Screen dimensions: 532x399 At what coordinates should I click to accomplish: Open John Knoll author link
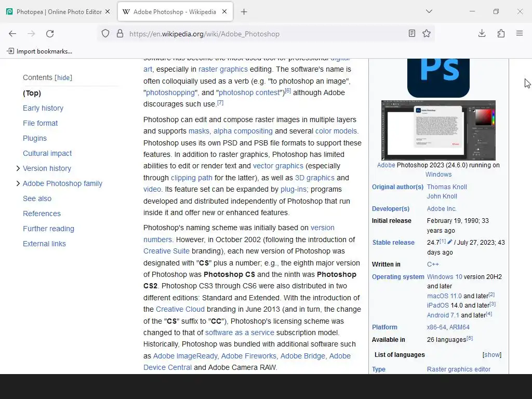pyautogui.click(x=442, y=196)
